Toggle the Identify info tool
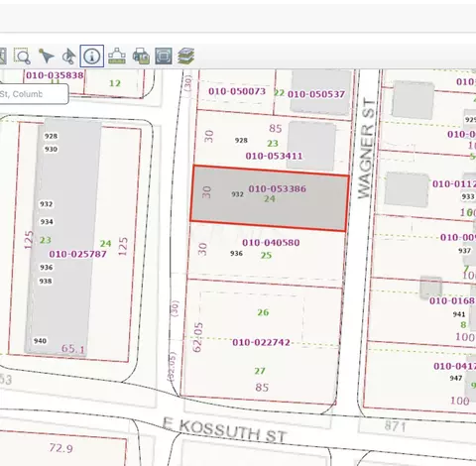 pos(92,56)
